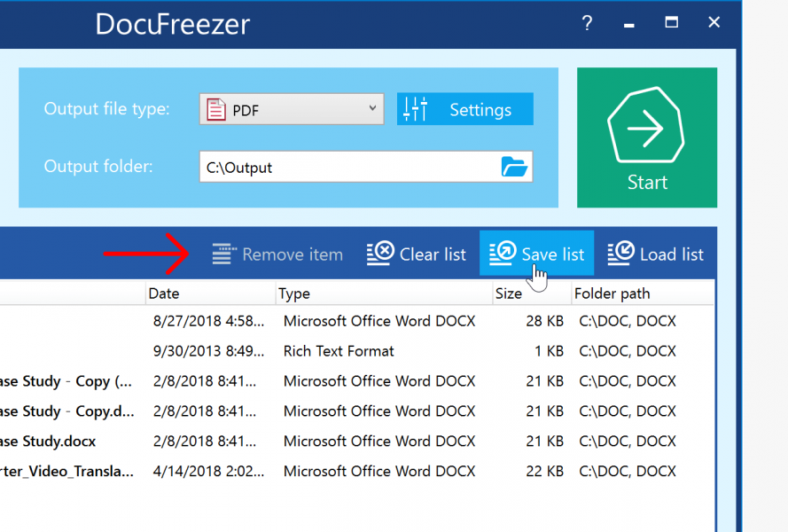
Task: Minimize the DocuFreezer window
Action: (x=628, y=23)
